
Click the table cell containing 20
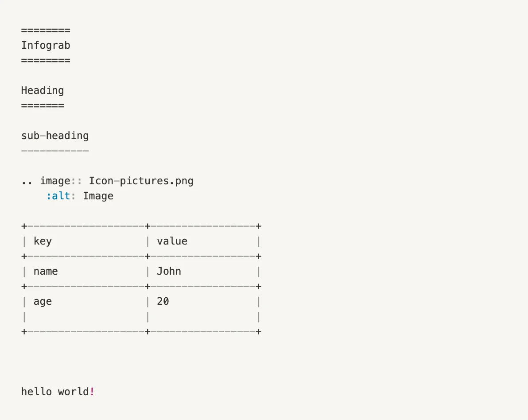pyautogui.click(x=163, y=301)
